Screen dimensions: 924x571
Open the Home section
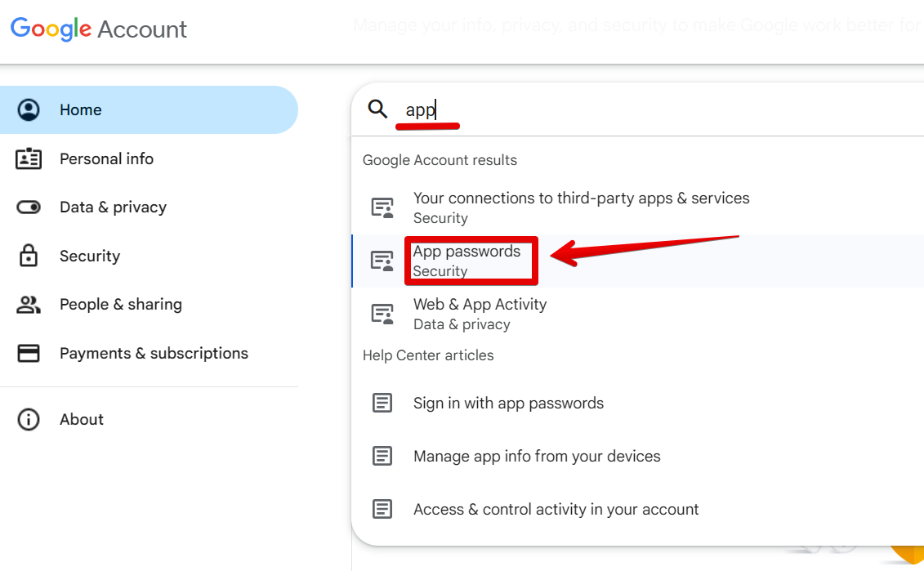point(149,109)
